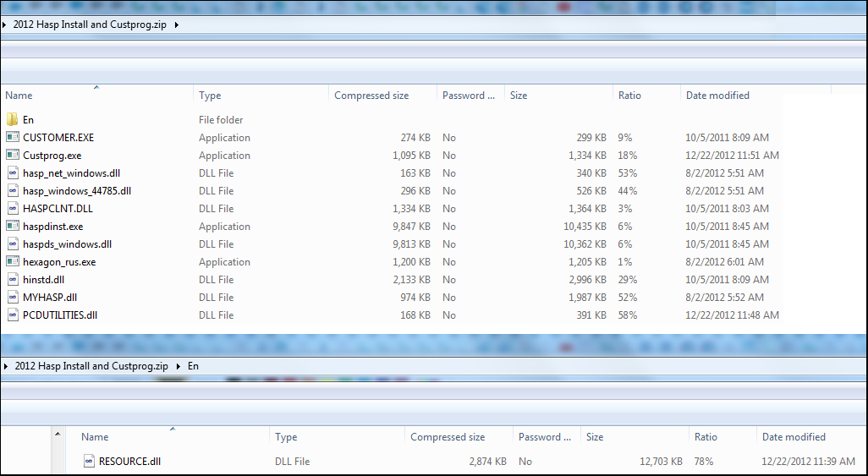
Task: Click the zip breadcrumb in the lower address bar
Action: [91, 366]
